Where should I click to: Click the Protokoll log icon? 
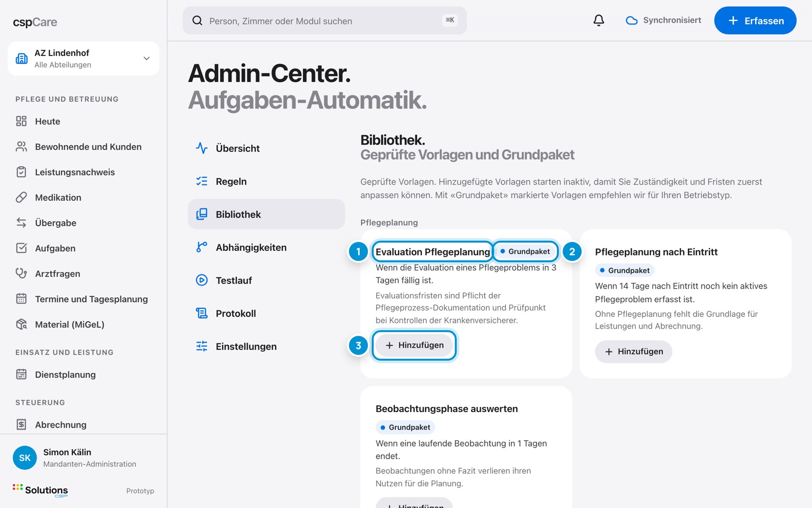(x=202, y=313)
